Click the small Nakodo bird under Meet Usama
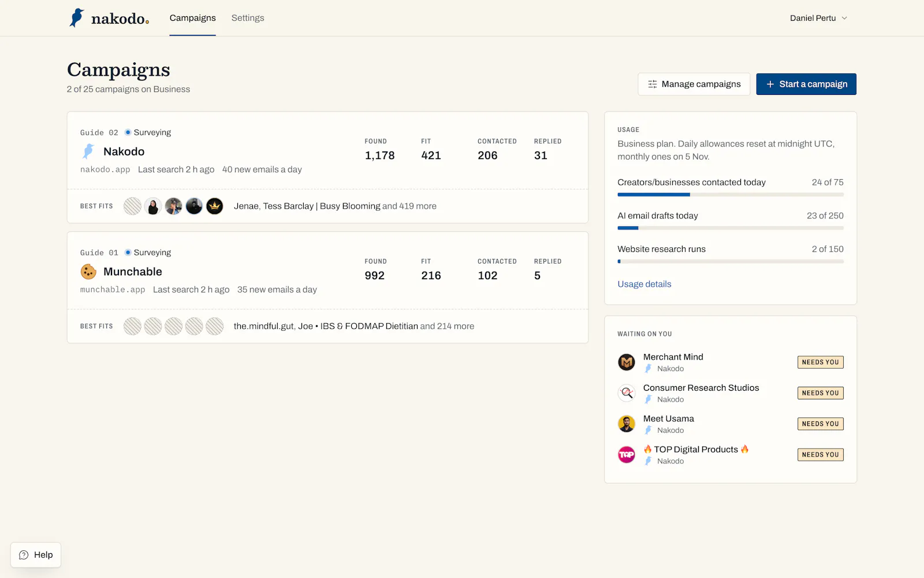 tap(648, 430)
